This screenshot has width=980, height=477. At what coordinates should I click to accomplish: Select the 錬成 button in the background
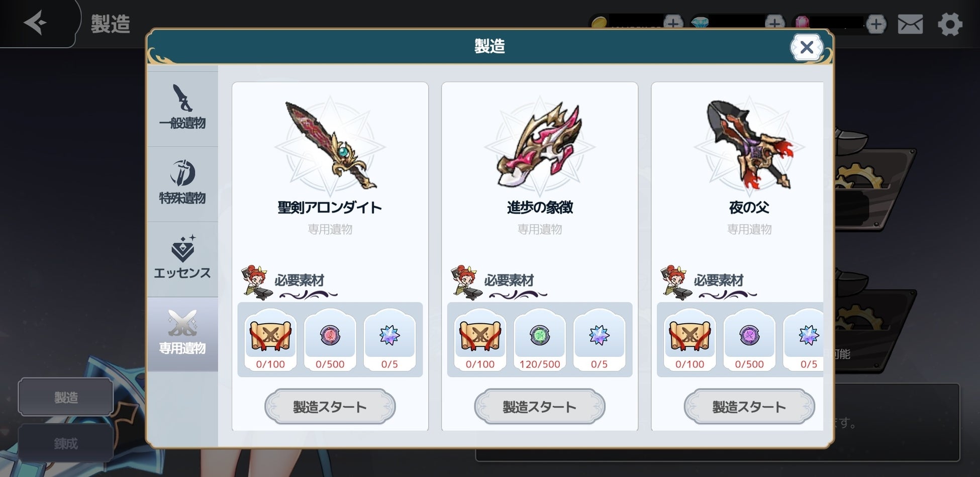click(x=66, y=443)
